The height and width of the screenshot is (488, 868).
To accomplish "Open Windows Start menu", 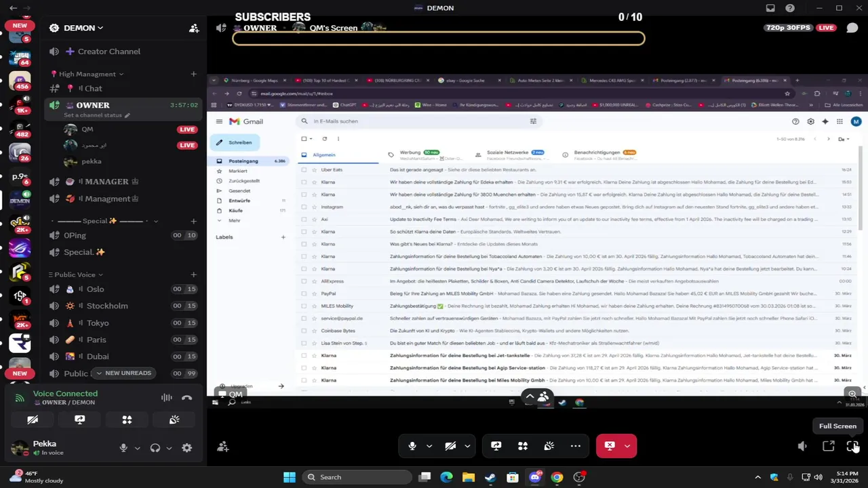I will click(289, 477).
